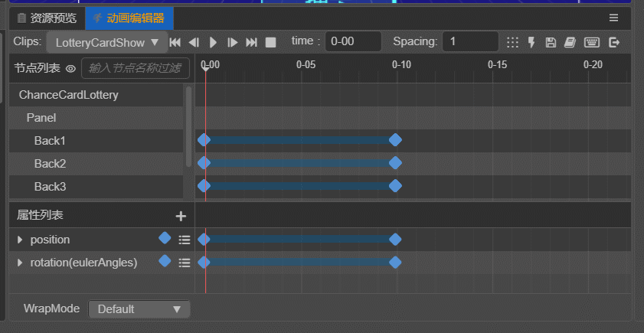Open the WrapMode Default dropdown

tap(139, 309)
